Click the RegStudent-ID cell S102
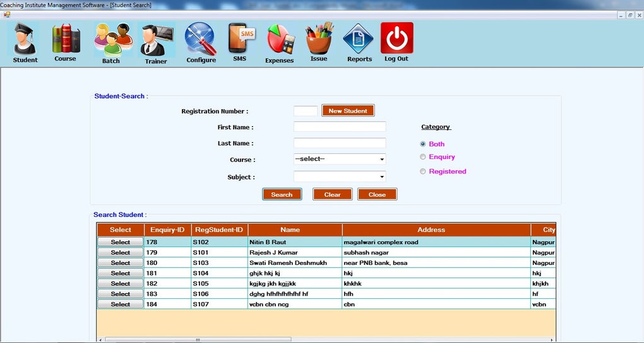 coord(219,242)
